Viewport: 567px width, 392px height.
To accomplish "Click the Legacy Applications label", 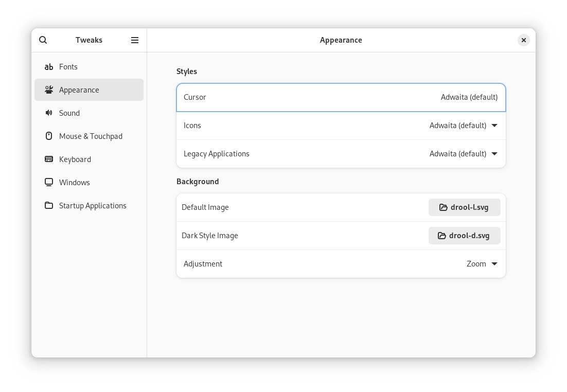I will click(x=216, y=154).
